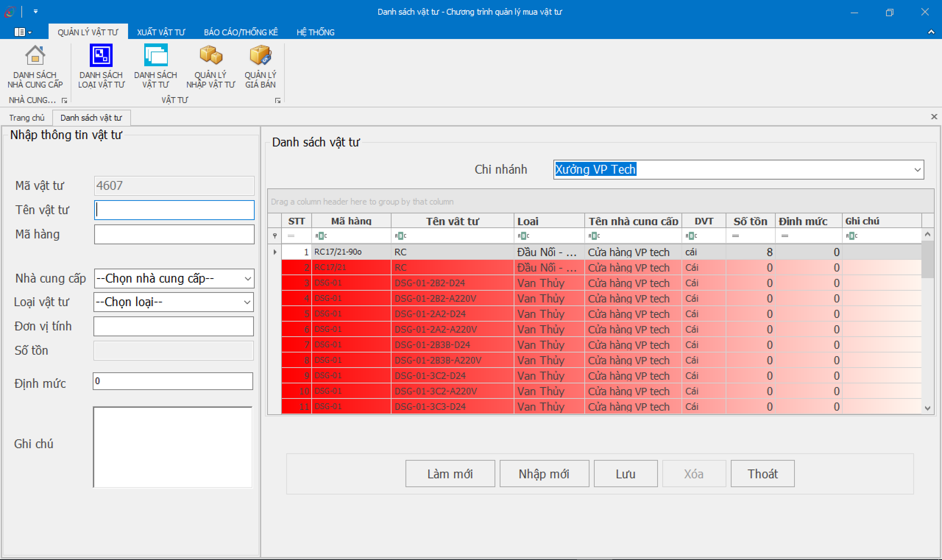Viewport: 942px width, 560px height.
Task: Open the Nhà cung cấp combo box
Action: [248, 279]
